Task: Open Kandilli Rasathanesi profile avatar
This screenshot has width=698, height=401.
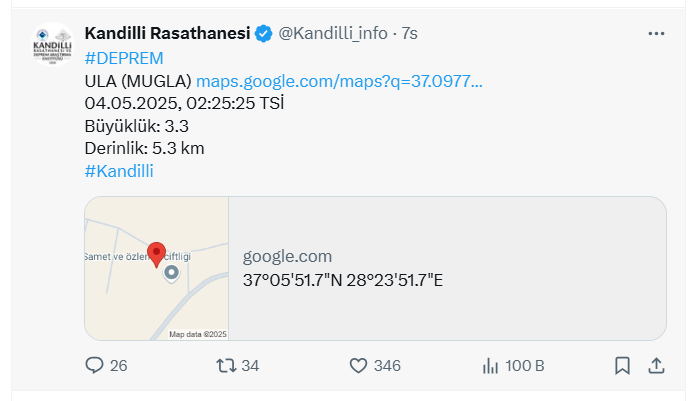Action: 53,45
